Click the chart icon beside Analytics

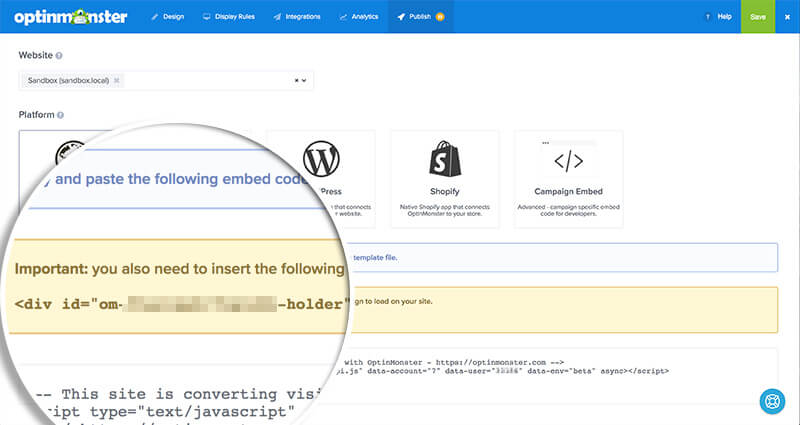pos(343,17)
